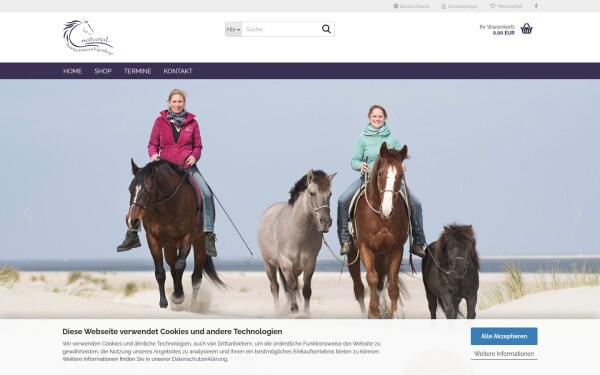Click the Alle Akzeptieren button
This screenshot has height=375, width=600.
504,336
